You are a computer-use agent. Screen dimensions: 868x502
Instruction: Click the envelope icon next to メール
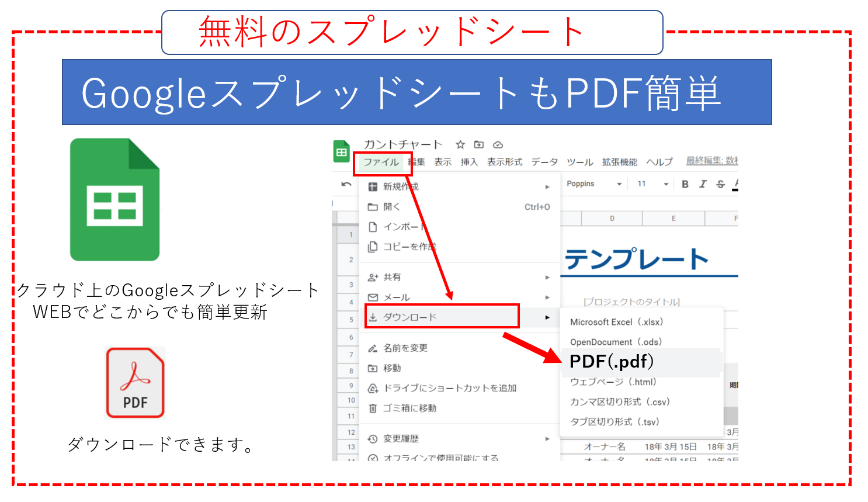[x=373, y=297]
